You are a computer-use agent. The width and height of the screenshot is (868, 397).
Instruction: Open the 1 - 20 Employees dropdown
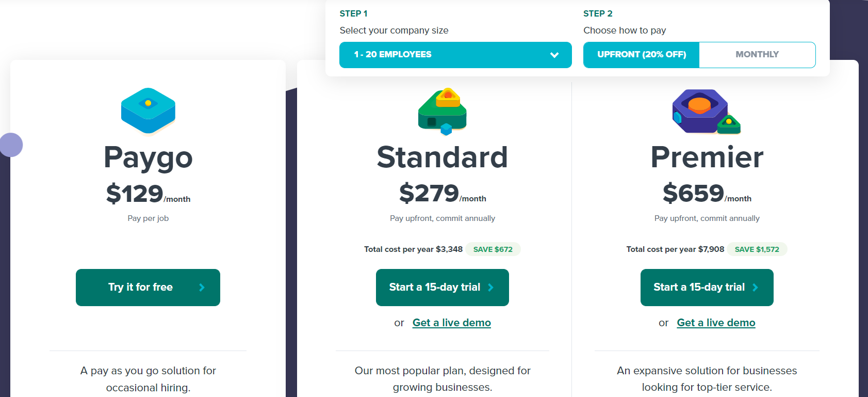point(455,55)
